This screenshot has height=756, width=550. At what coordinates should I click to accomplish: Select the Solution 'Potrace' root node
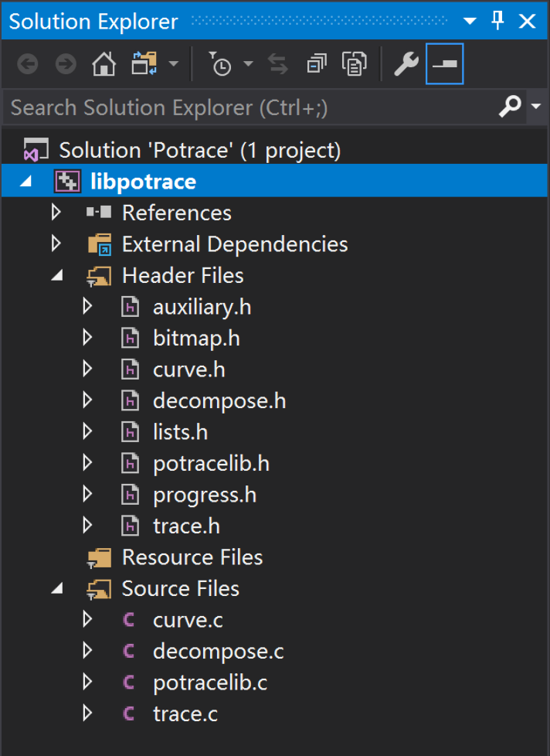click(199, 150)
